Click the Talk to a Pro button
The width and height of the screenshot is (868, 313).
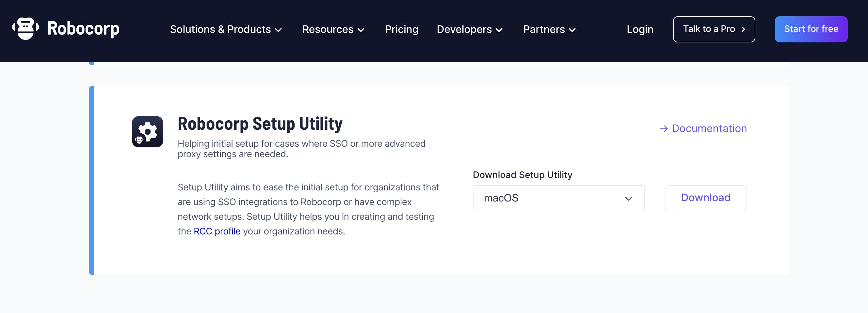pyautogui.click(x=714, y=29)
